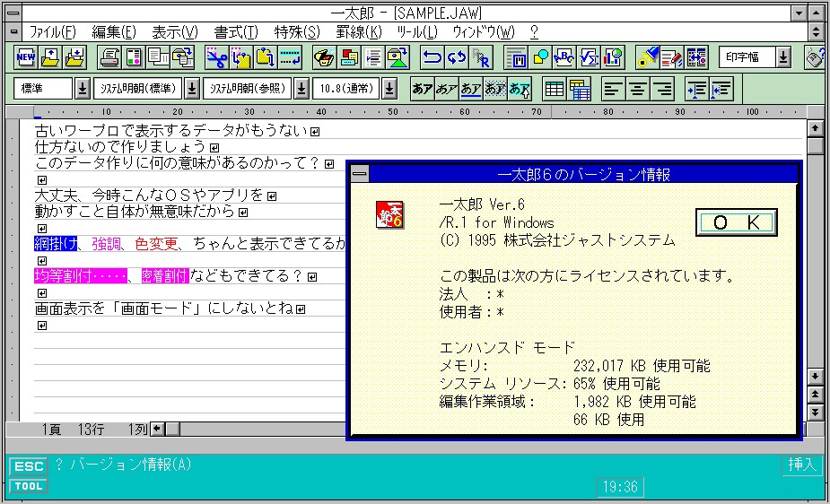The height and width of the screenshot is (504, 830).
Task: Toggle italic text style button
Action: click(446, 89)
